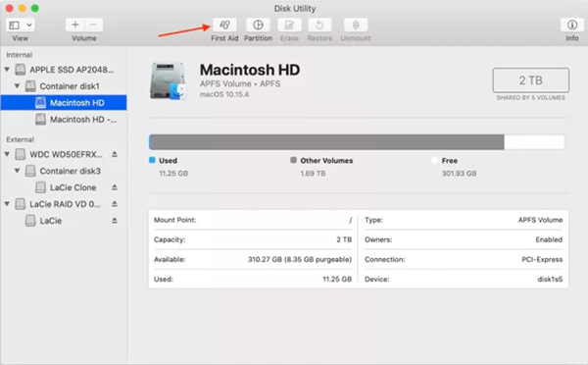The width and height of the screenshot is (588, 365).
Task: Open the Partition tool
Action: (x=258, y=26)
